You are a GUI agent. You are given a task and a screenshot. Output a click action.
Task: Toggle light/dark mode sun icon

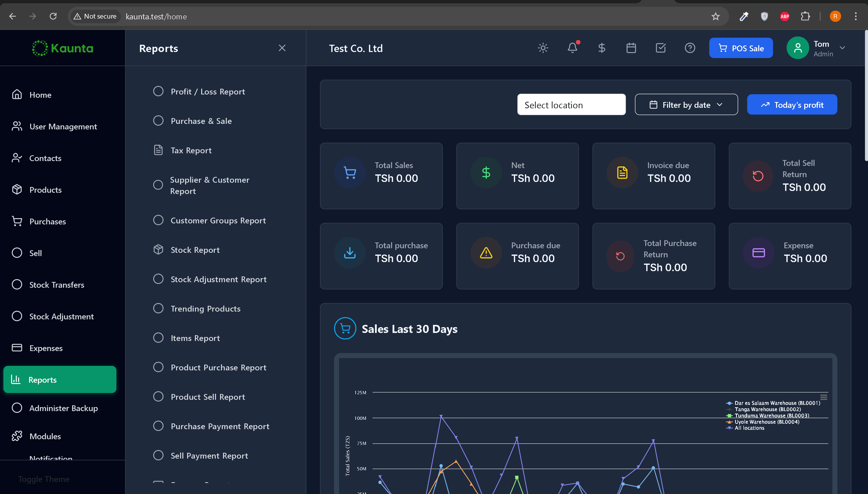coord(543,48)
